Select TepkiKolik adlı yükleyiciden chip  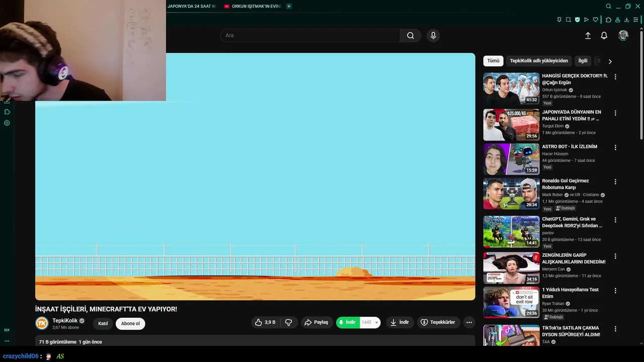coord(539,61)
